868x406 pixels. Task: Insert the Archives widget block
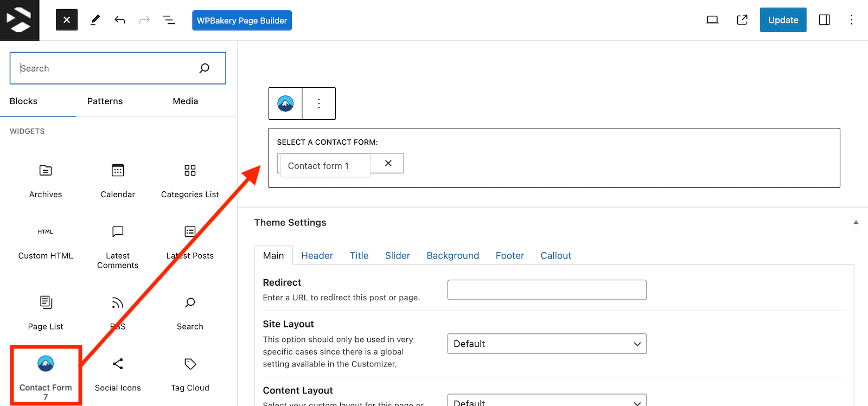coord(46,181)
